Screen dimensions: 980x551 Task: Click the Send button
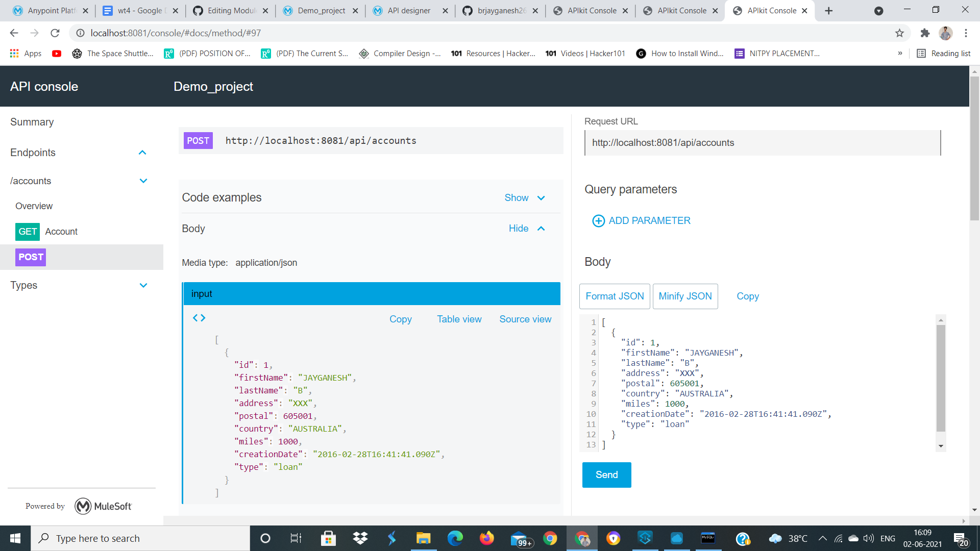tap(606, 474)
